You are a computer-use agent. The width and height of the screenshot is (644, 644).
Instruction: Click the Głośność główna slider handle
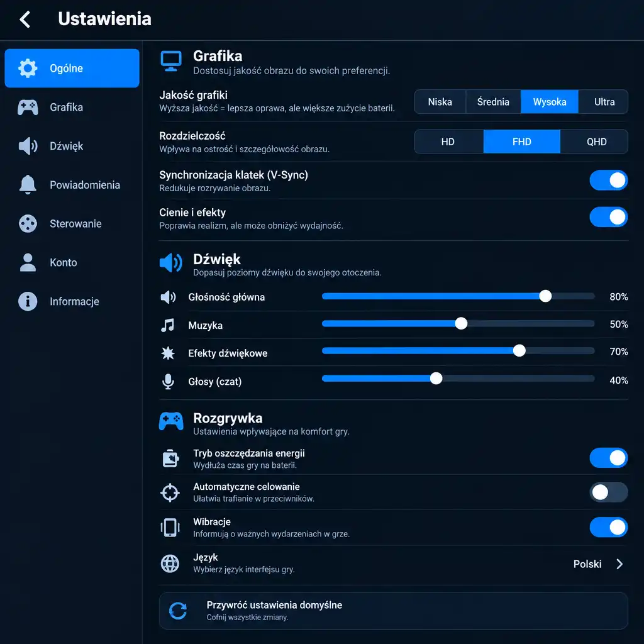(545, 296)
